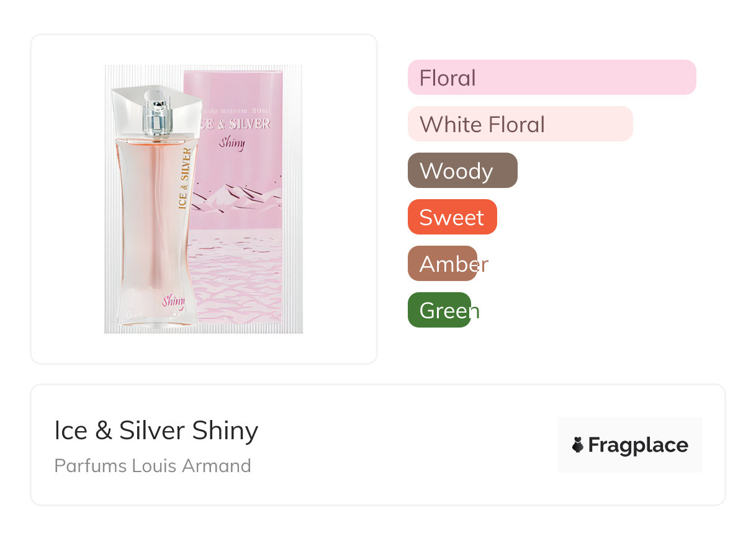Choose the orange Sweet accord bar
The image size is (756, 536).
point(452,217)
